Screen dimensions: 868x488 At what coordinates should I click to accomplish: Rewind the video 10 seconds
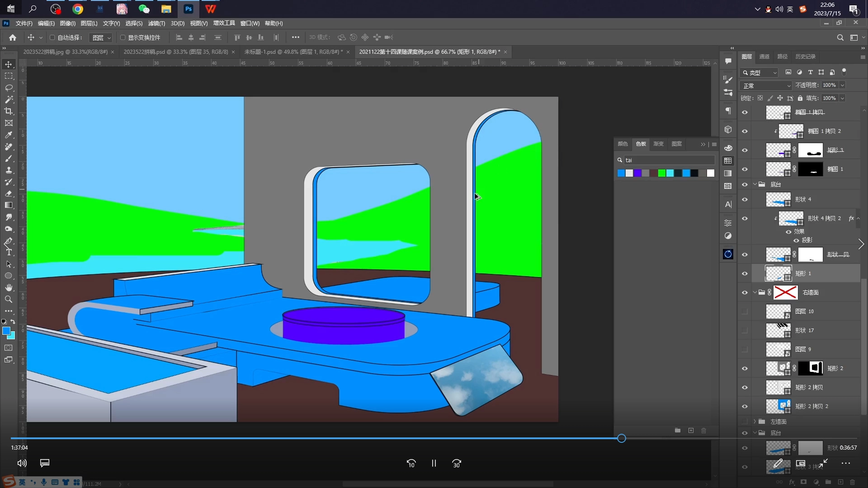pyautogui.click(x=411, y=463)
